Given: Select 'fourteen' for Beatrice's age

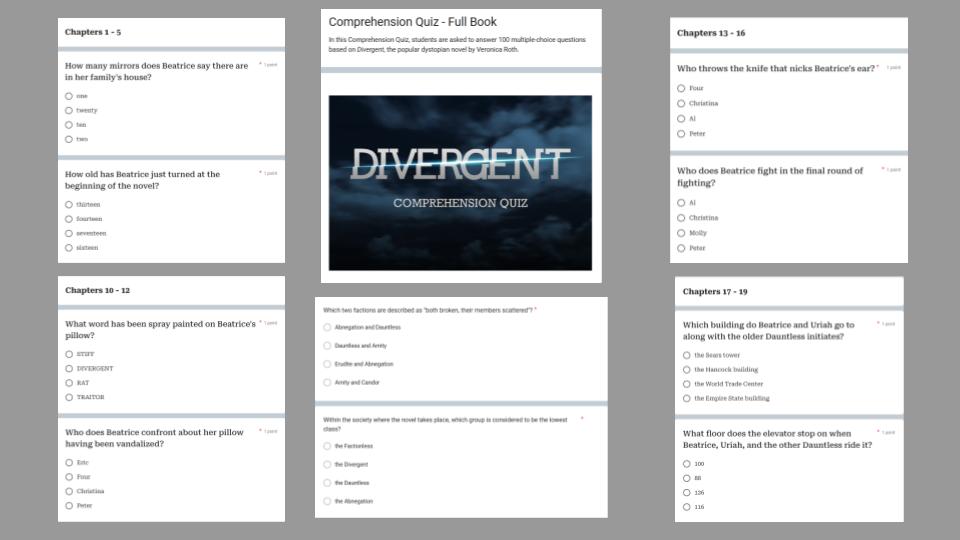Looking at the screenshot, I should (x=69, y=219).
